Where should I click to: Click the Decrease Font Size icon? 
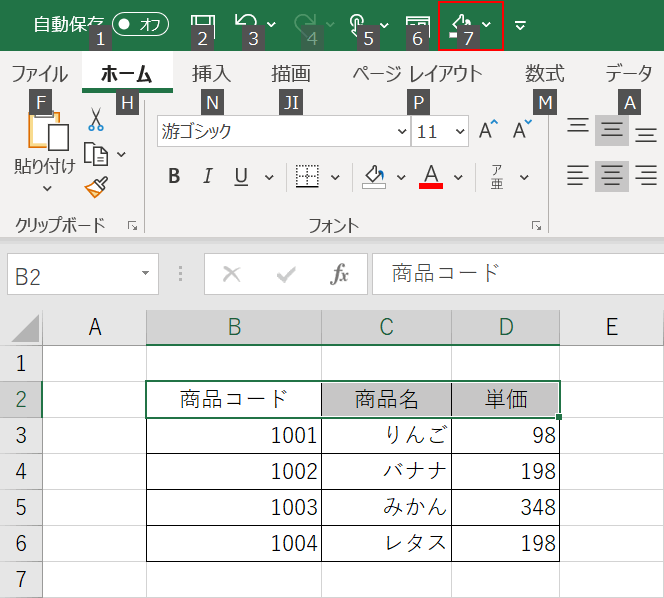coord(522,130)
